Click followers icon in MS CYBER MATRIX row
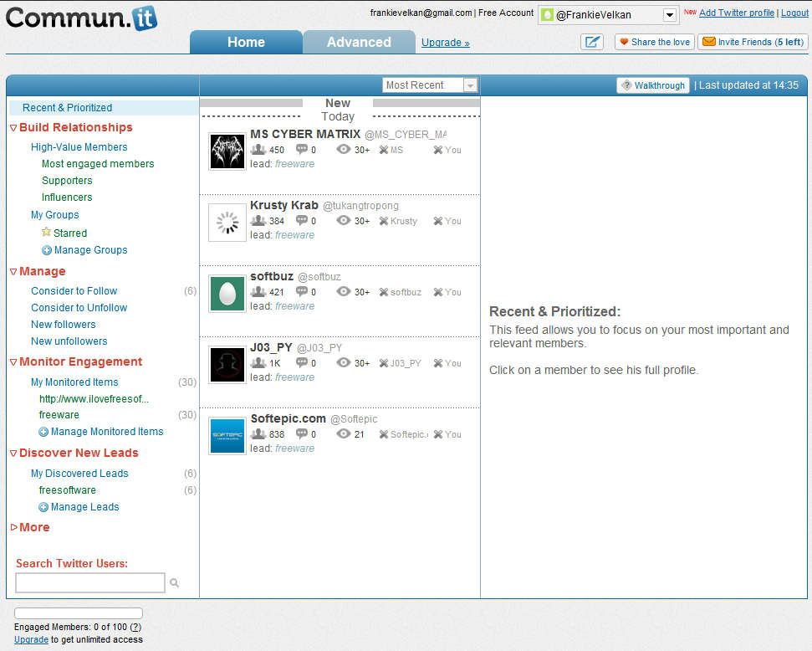This screenshot has width=812, height=651. 258,149
